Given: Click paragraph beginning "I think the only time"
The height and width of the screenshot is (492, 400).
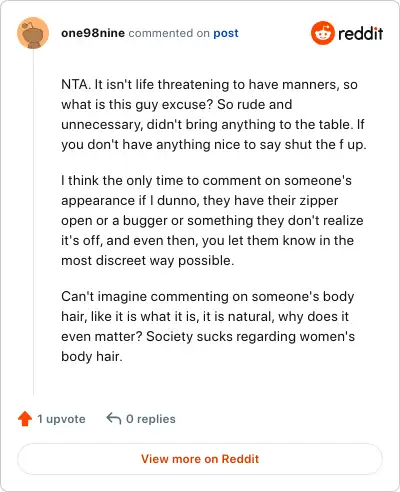Looking at the screenshot, I should (212, 220).
